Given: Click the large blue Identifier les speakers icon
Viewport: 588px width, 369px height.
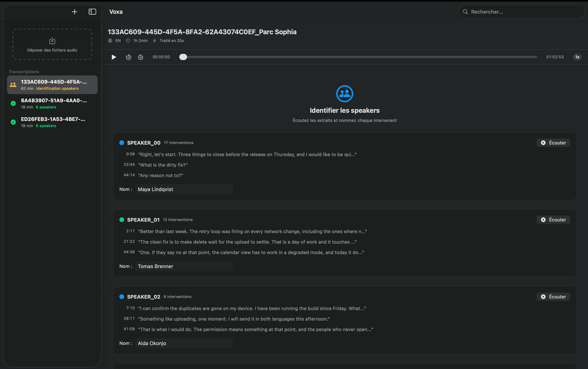Looking at the screenshot, I should click(x=345, y=94).
